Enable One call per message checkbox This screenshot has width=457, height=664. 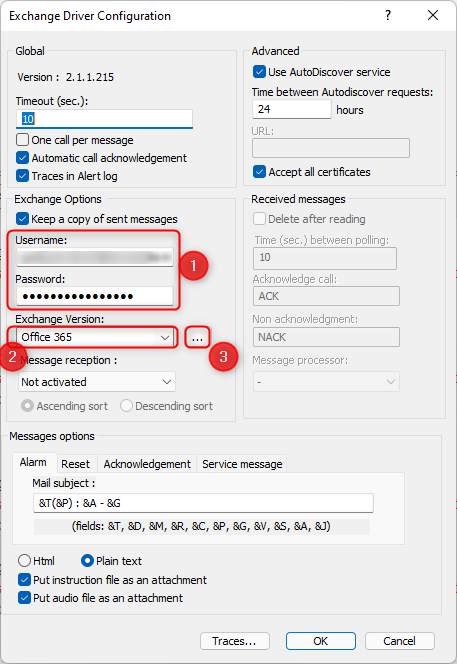22,140
